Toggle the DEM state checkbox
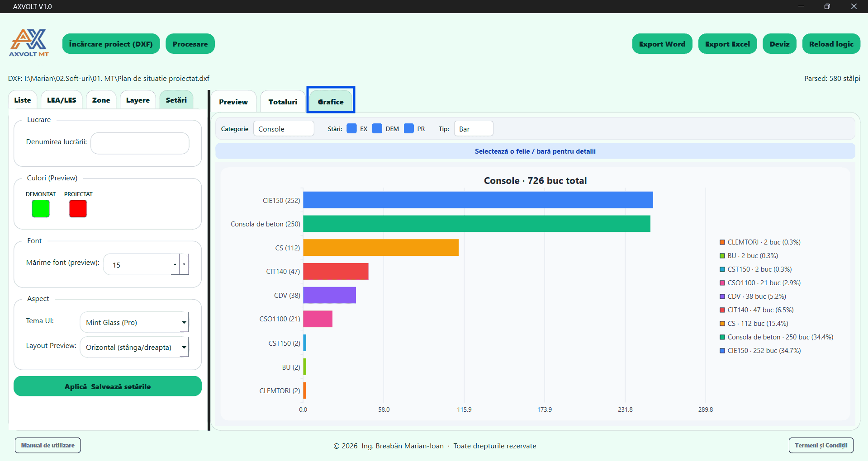 [x=377, y=129]
